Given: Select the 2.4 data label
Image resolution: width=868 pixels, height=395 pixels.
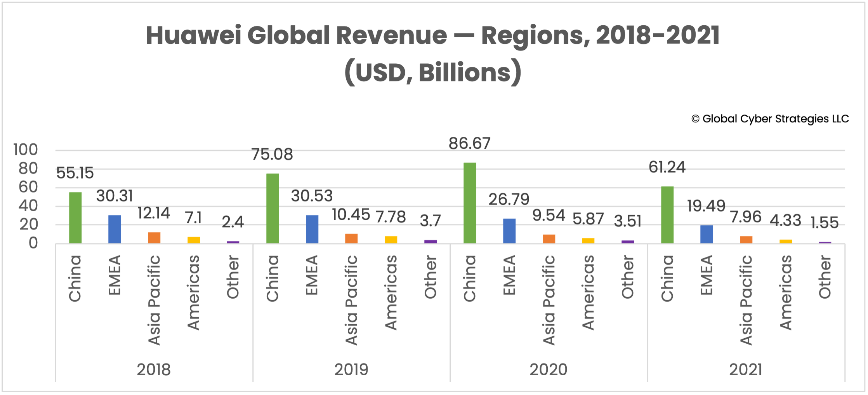Looking at the screenshot, I should pos(233,222).
